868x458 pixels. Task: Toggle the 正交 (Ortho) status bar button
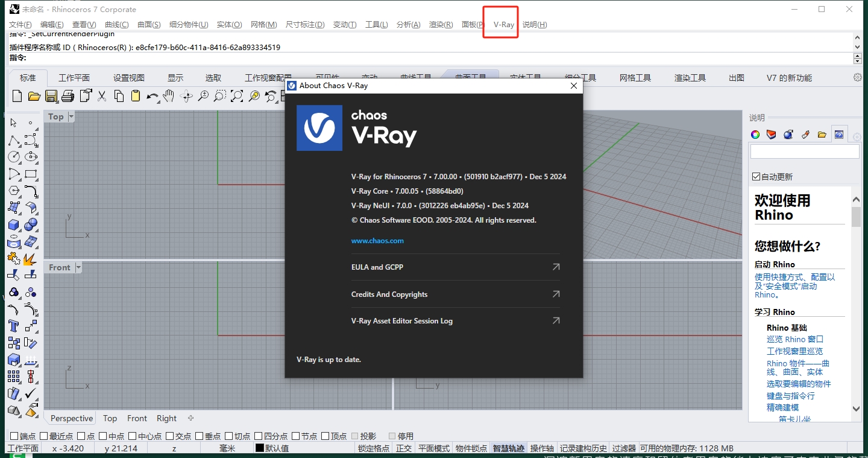click(x=404, y=448)
